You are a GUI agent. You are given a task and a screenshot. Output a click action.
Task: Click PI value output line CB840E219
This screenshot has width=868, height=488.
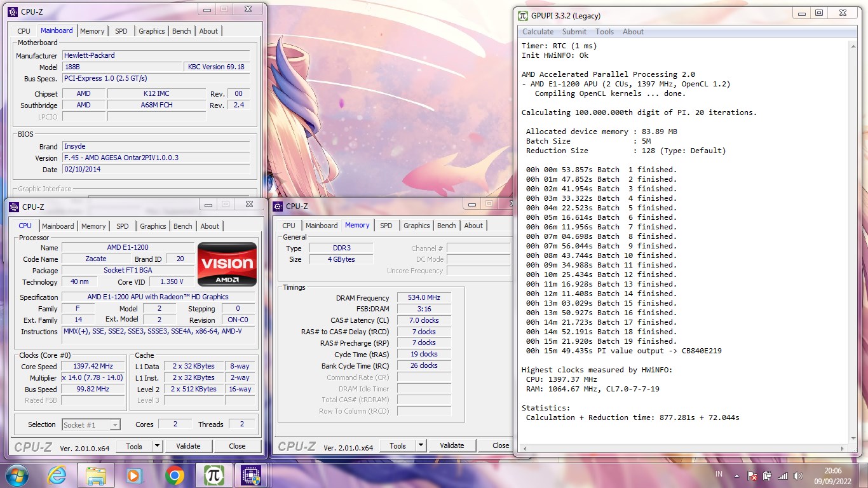tap(623, 351)
